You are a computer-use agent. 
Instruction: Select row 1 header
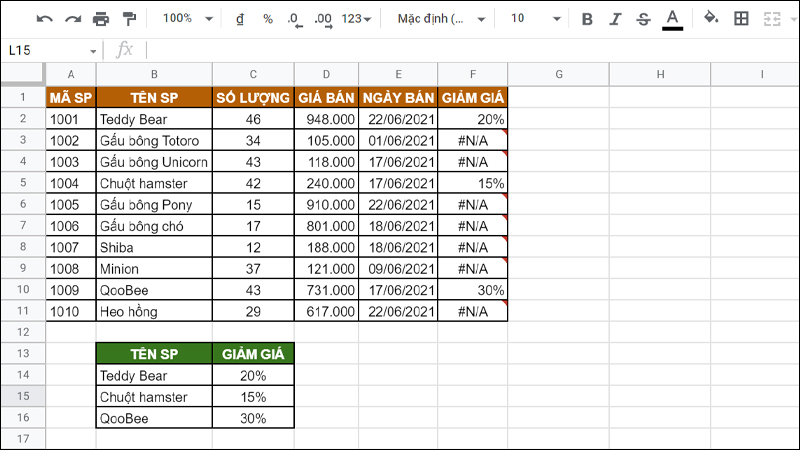click(x=23, y=97)
